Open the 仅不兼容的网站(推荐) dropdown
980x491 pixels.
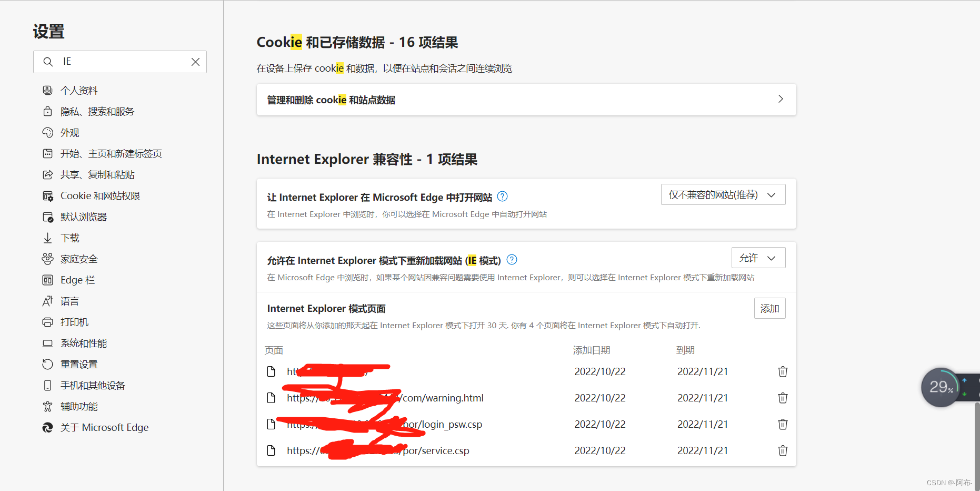coord(722,194)
